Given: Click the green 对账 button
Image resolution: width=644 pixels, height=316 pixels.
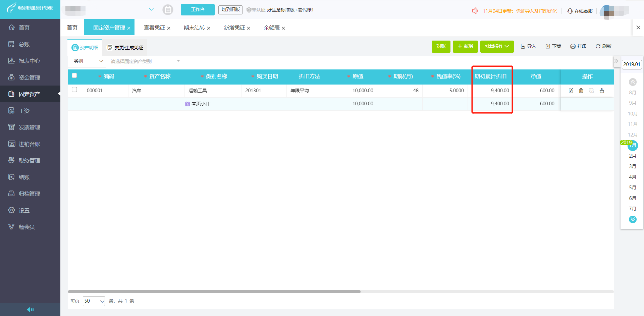Looking at the screenshot, I should 441,46.
